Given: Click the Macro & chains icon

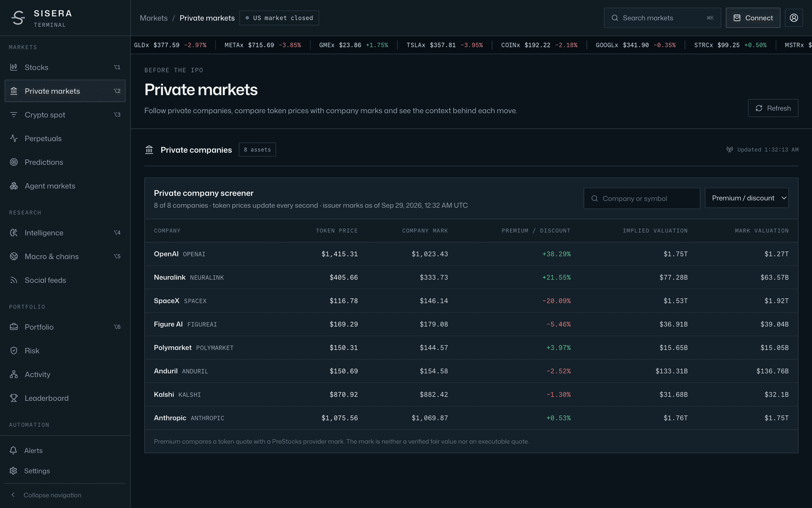Looking at the screenshot, I should click(14, 257).
